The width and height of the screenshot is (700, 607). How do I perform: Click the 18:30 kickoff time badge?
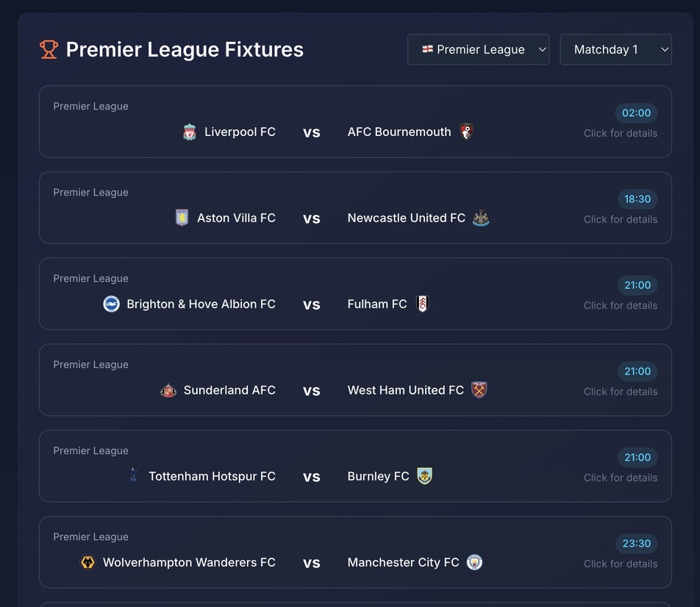(x=637, y=199)
